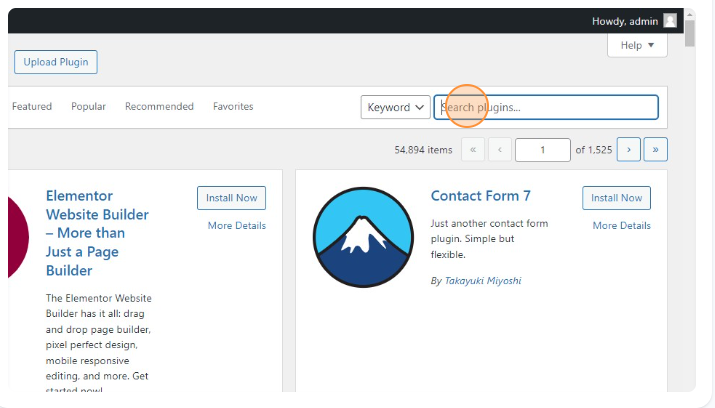Image resolution: width=715 pixels, height=408 pixels.
Task: Open More Details for Contact Form 7
Action: (x=621, y=225)
